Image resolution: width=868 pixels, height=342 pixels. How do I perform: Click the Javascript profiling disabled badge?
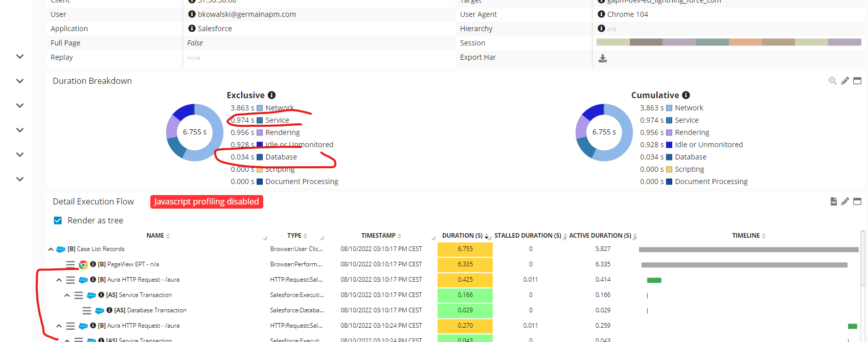pyautogui.click(x=207, y=202)
